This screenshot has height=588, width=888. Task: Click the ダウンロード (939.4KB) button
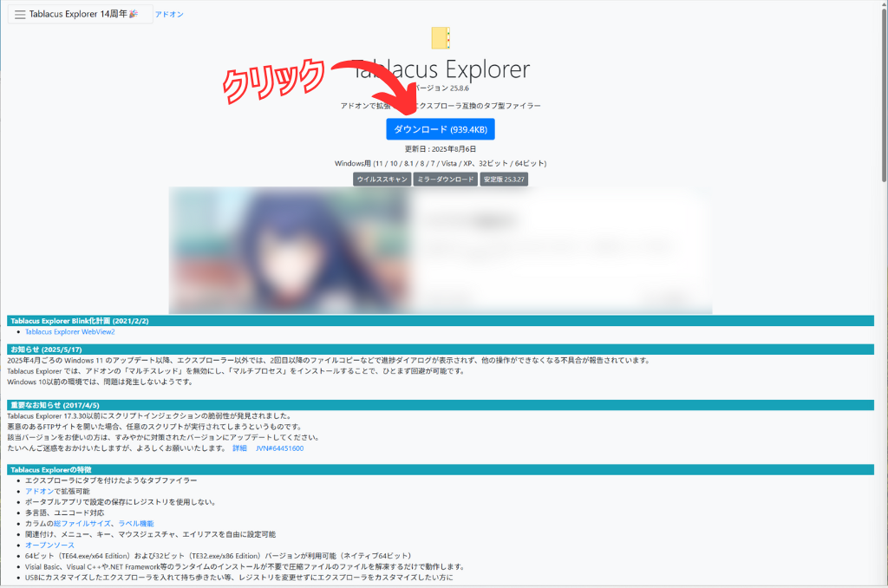click(441, 129)
